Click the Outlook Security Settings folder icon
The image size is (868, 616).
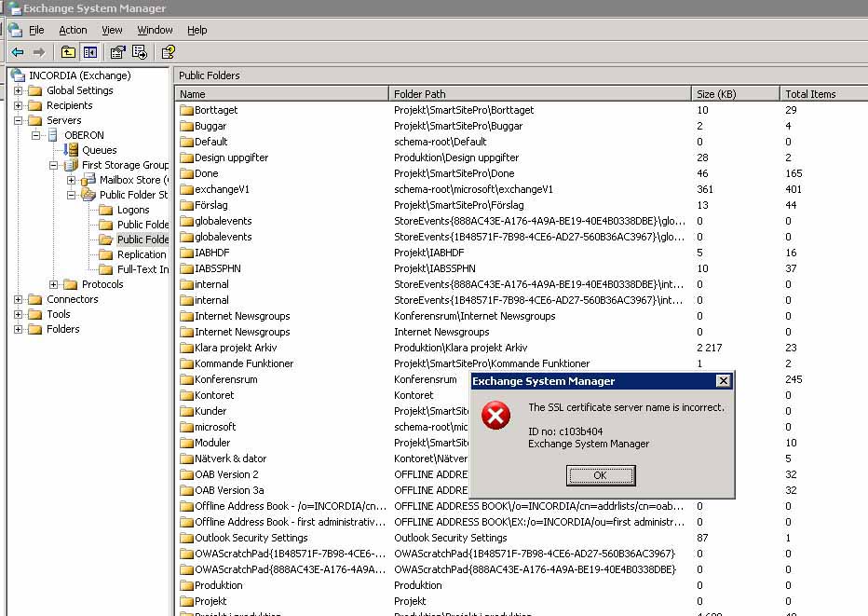[x=186, y=538]
